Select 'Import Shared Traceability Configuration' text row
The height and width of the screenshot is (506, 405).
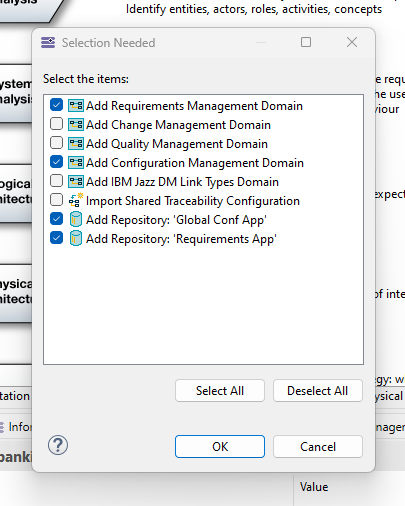click(x=193, y=201)
